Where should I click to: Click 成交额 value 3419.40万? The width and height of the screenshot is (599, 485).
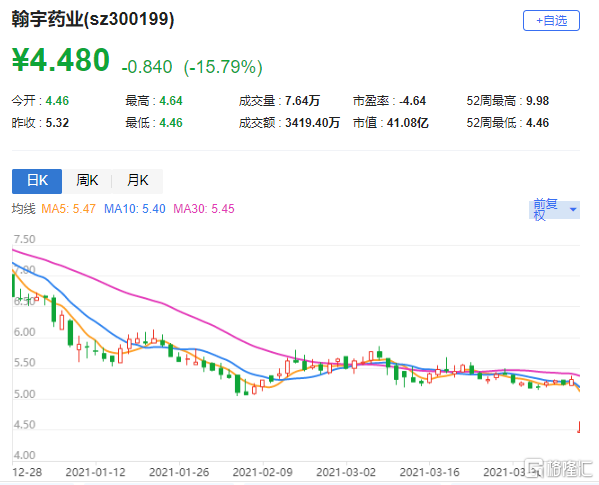(x=312, y=123)
